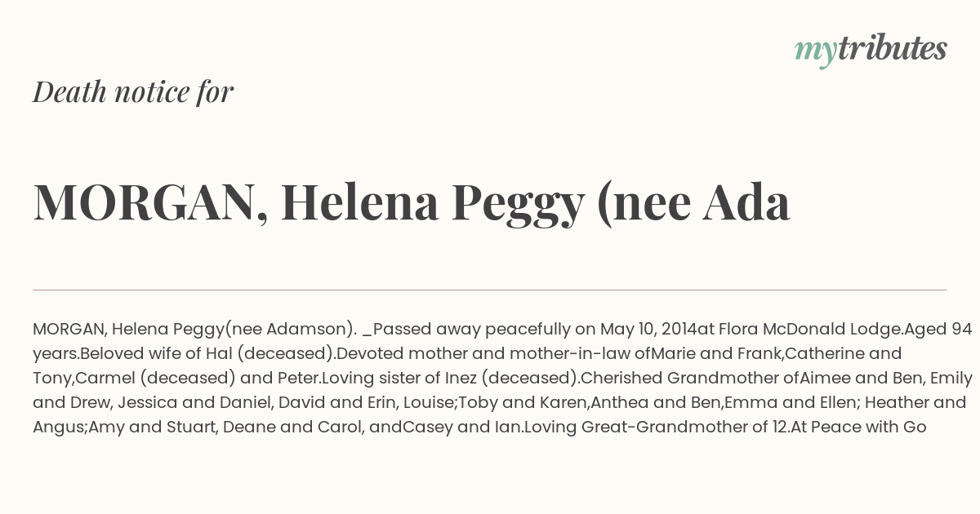
Task: Click '(nee Adamson)' in the paragraph
Action: point(289,330)
